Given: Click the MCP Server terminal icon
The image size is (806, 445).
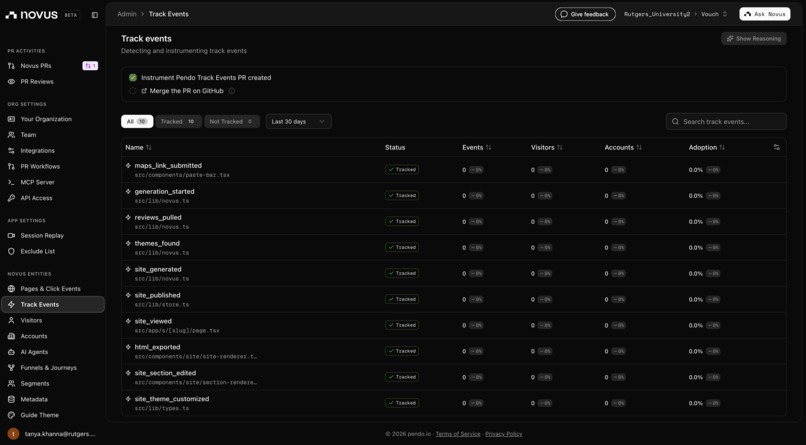Looking at the screenshot, I should point(11,182).
